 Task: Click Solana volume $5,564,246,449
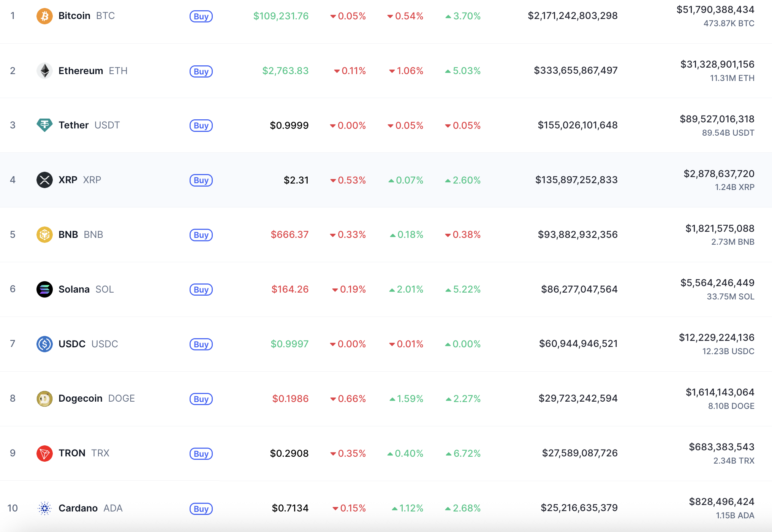[x=717, y=283]
